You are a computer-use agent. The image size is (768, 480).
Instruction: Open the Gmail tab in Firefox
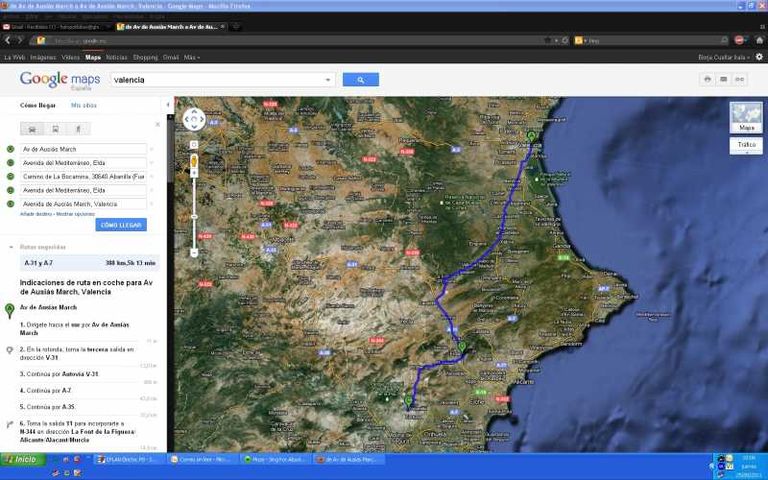pyautogui.click(x=52, y=27)
